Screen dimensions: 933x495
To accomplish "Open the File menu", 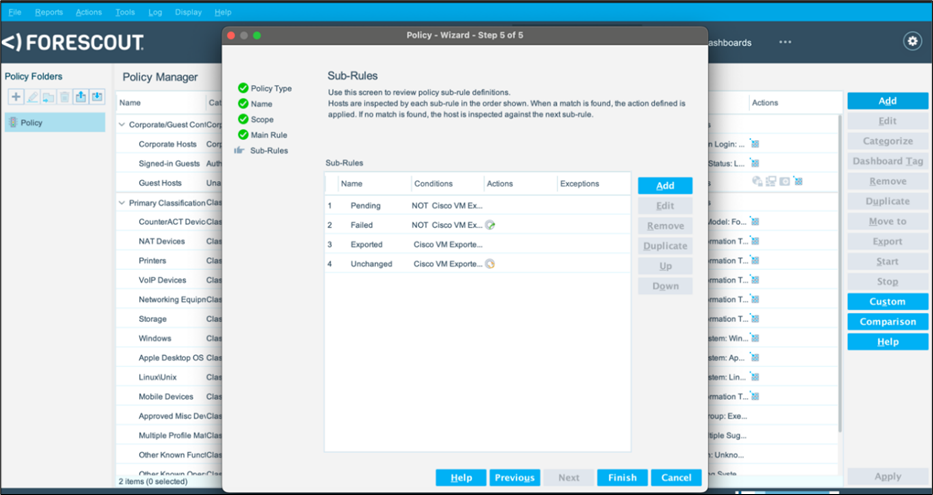I will coord(15,12).
